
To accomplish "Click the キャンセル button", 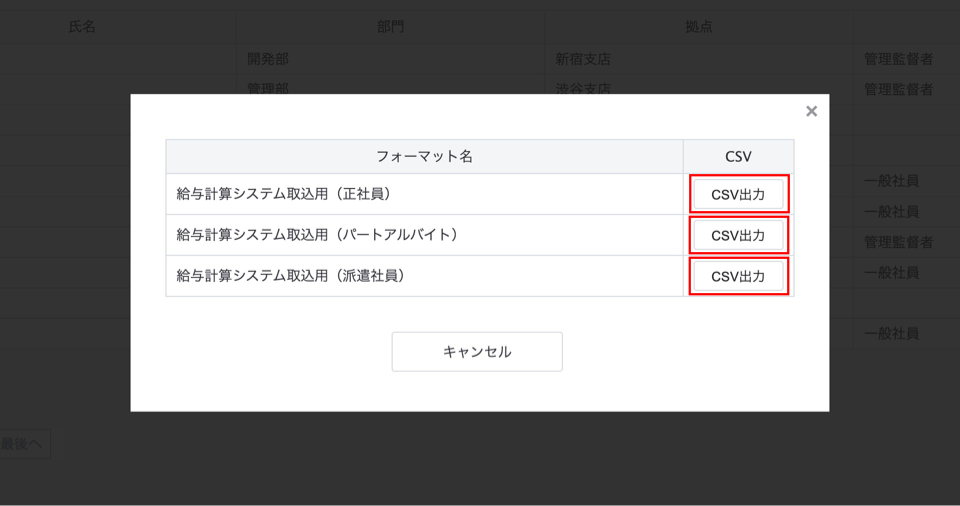I will tap(477, 352).
